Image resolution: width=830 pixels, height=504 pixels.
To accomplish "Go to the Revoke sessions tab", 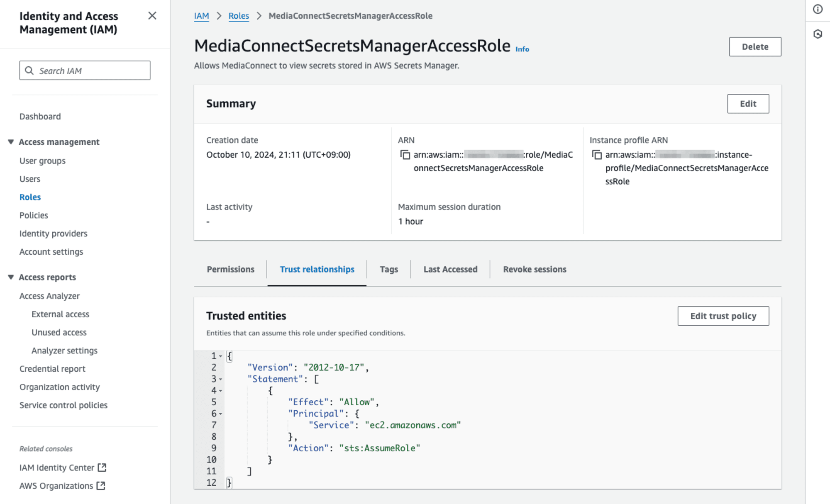I will point(535,269).
